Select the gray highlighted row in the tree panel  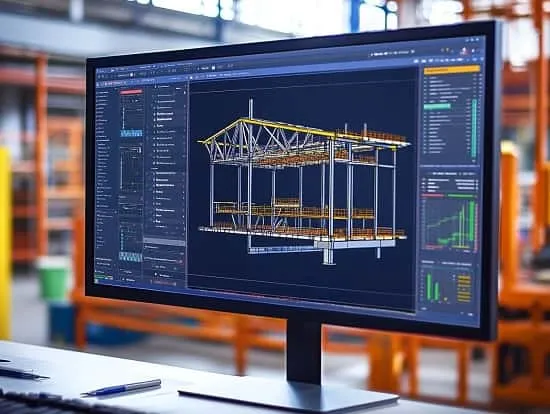165,242
